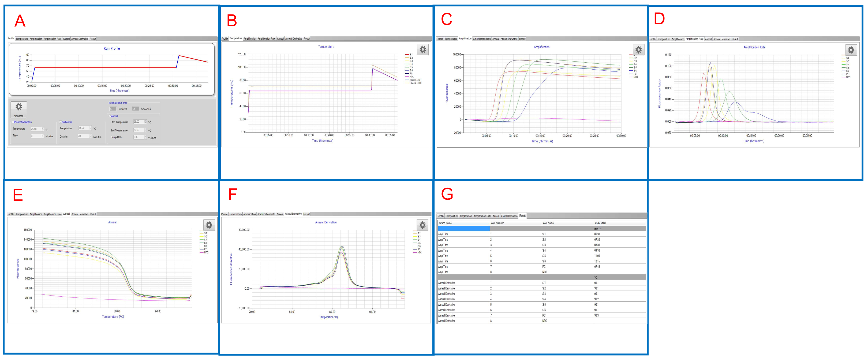Enable the Preheat/Activation checkbox

coord(13,122)
